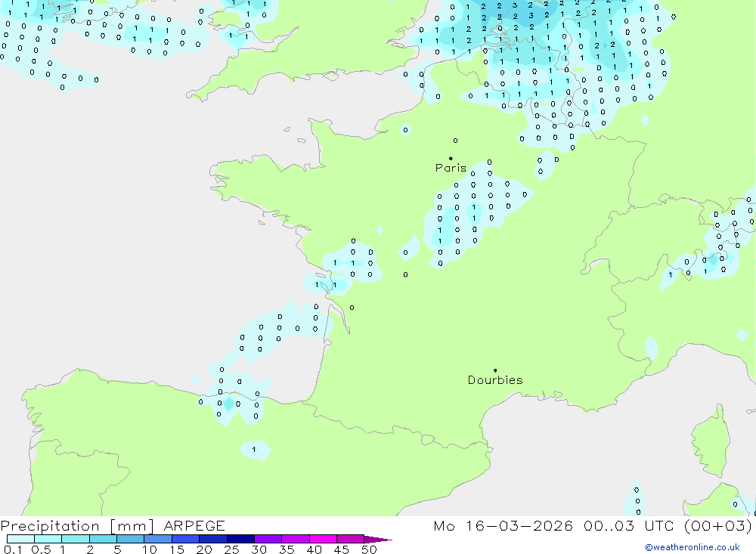Click the '(00+03)' forecast offset text
This screenshot has width=756, height=554.
[718, 526]
